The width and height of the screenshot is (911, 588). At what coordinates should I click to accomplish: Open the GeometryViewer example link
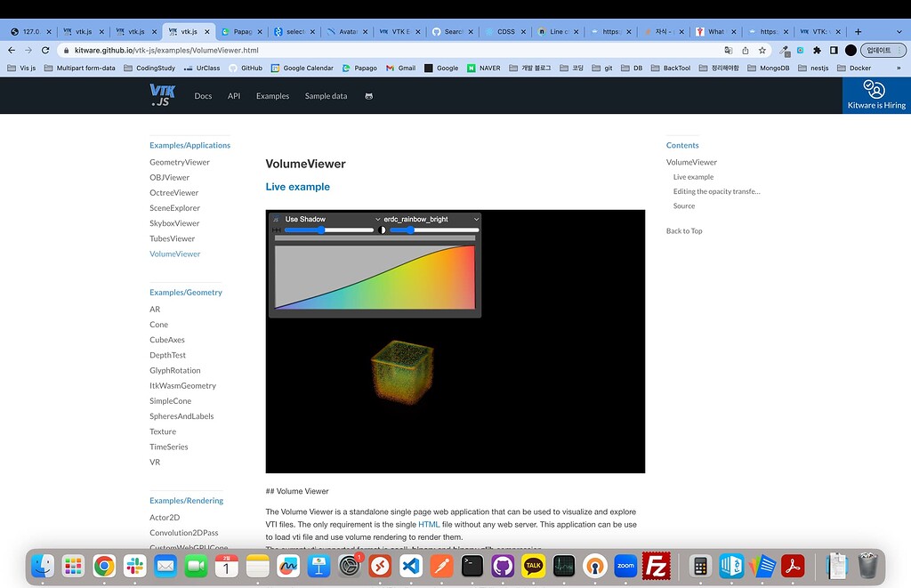(180, 162)
